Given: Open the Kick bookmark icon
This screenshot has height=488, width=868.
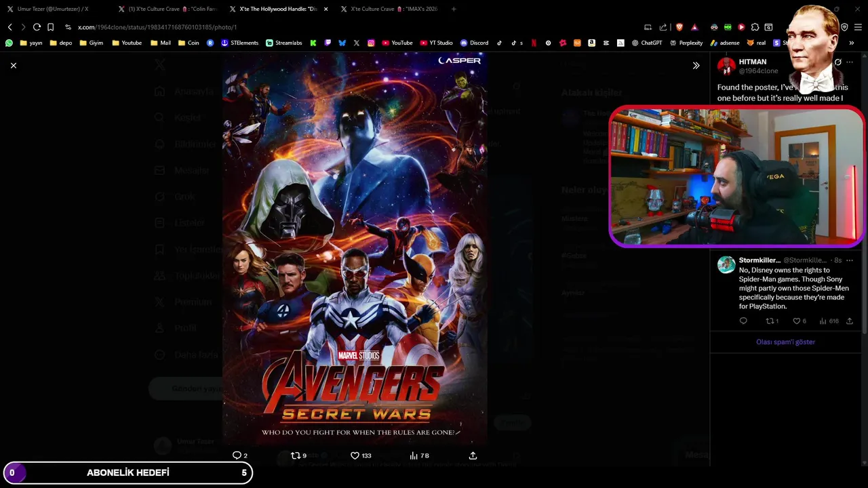Looking at the screenshot, I should (x=313, y=43).
